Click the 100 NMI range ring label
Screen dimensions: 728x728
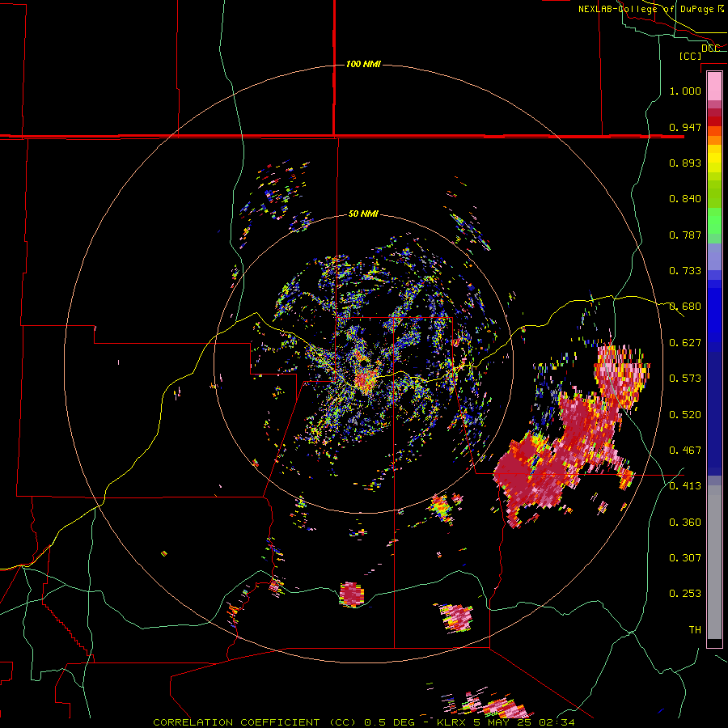(363, 64)
